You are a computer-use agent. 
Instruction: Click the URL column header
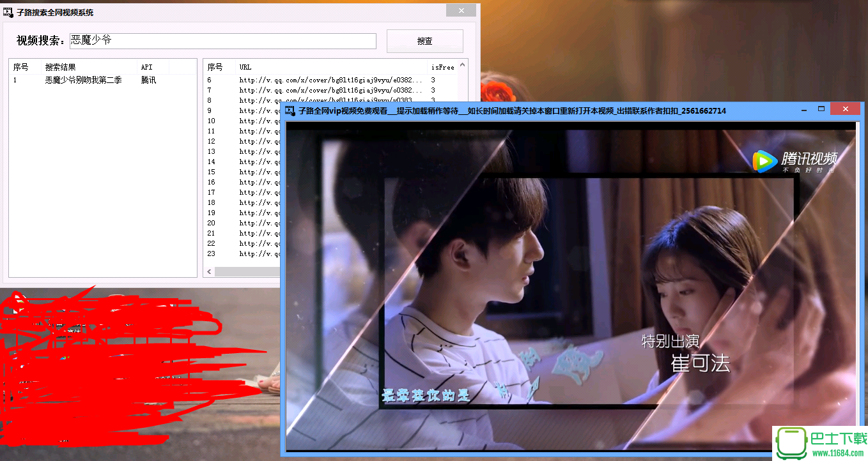(x=331, y=67)
